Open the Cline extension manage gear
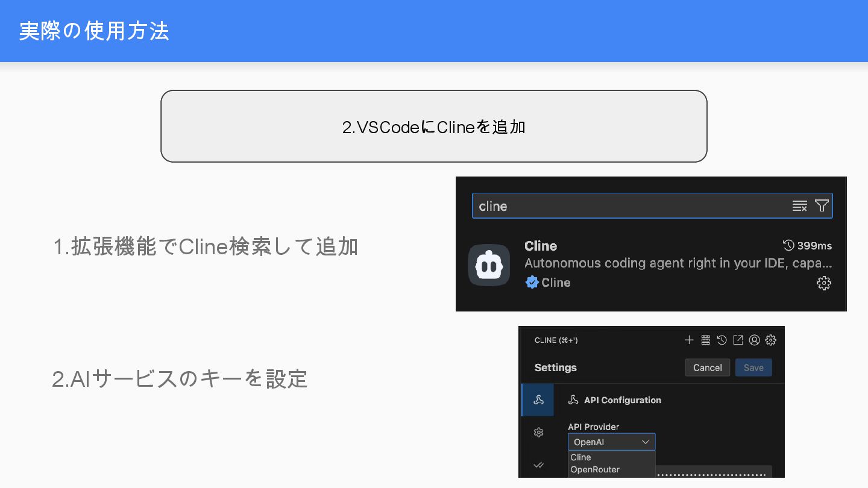Image resolution: width=868 pixels, height=488 pixels. coord(823,283)
